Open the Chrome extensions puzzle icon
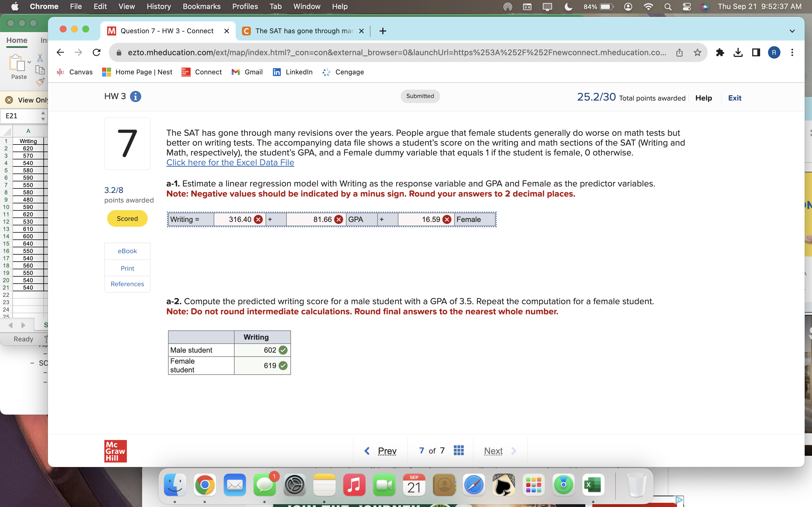The image size is (812, 507). 720,52
